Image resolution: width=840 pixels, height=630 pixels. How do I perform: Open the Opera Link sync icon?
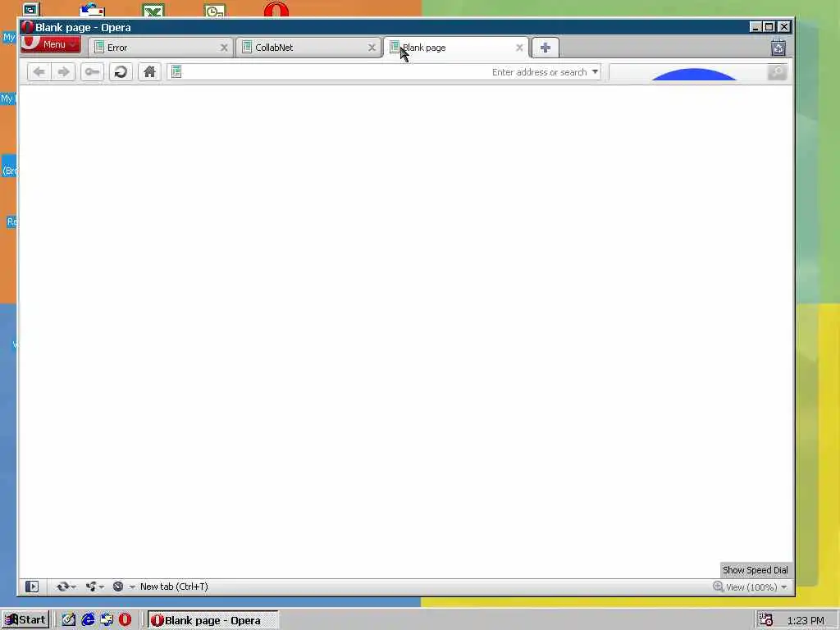point(62,587)
